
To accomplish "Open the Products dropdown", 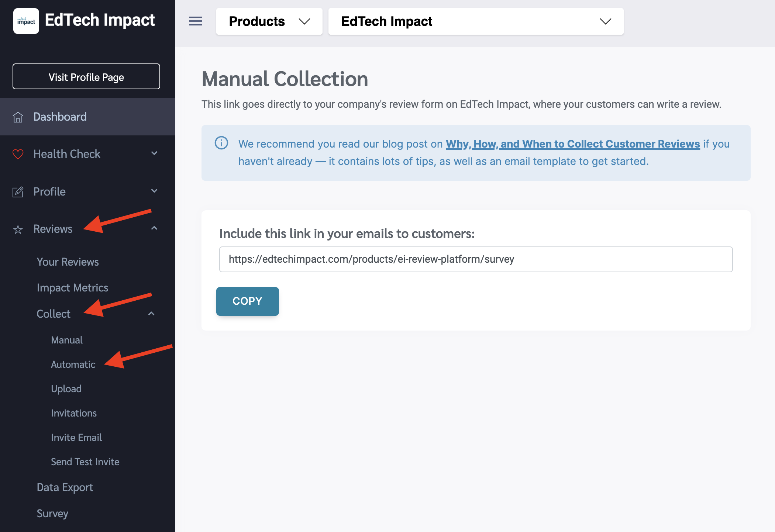I will pos(269,21).
